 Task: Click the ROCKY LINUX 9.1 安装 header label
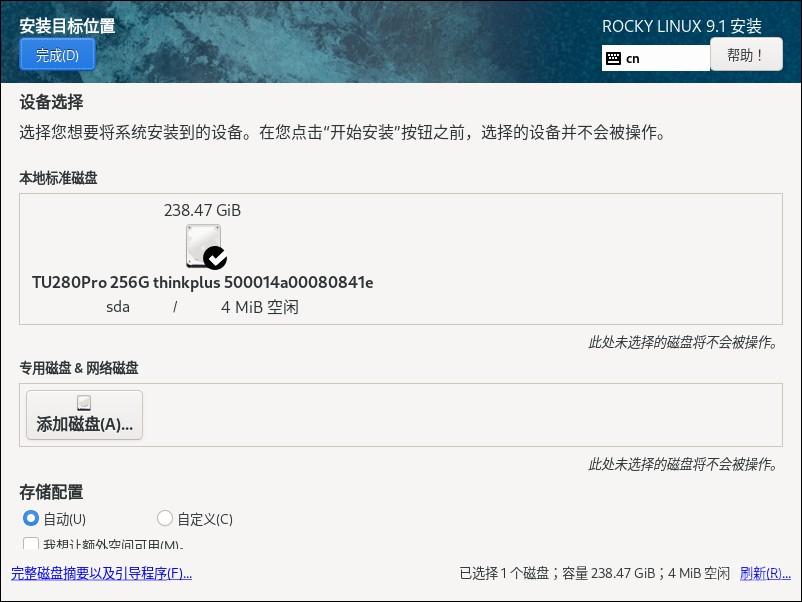click(681, 26)
